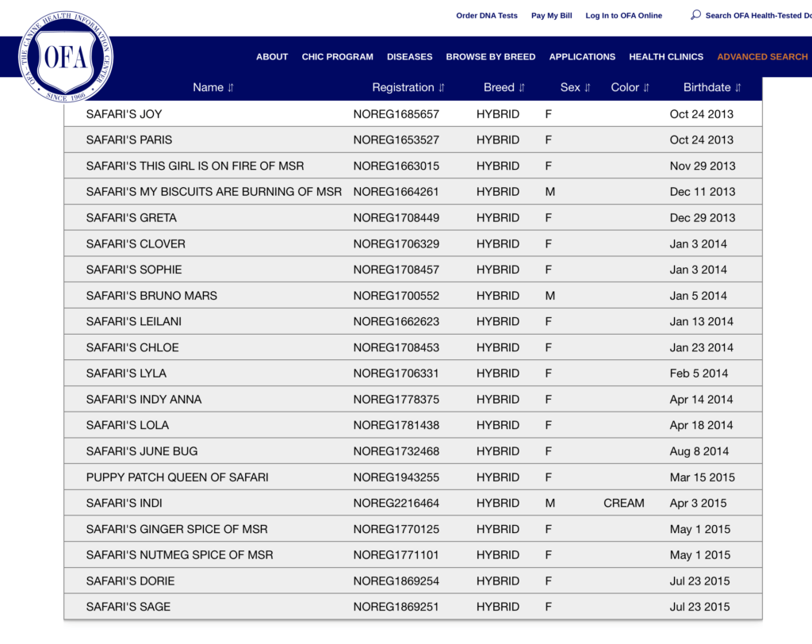Click Search OFA Health-Tested field
This screenshot has height=644, width=812.
click(758, 16)
